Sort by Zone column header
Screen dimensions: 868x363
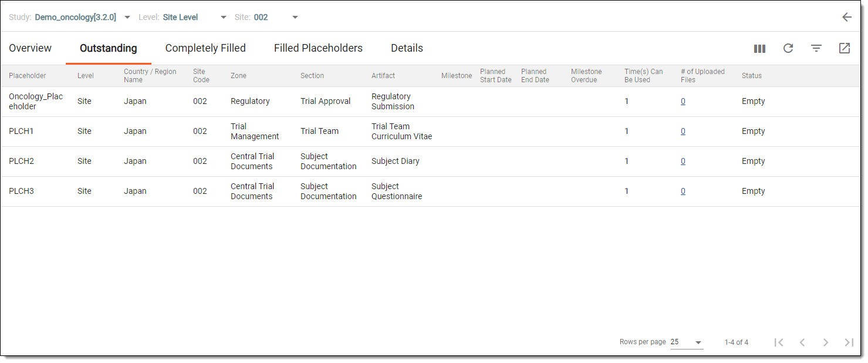click(x=238, y=76)
